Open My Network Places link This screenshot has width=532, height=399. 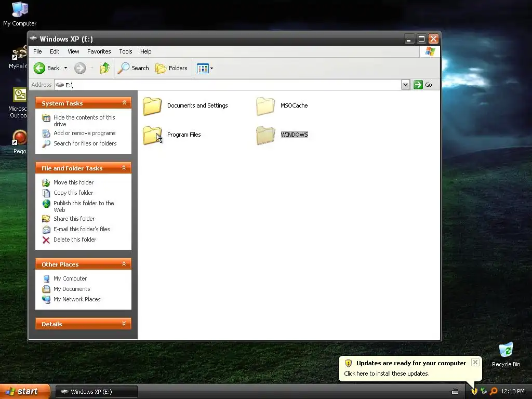click(77, 299)
